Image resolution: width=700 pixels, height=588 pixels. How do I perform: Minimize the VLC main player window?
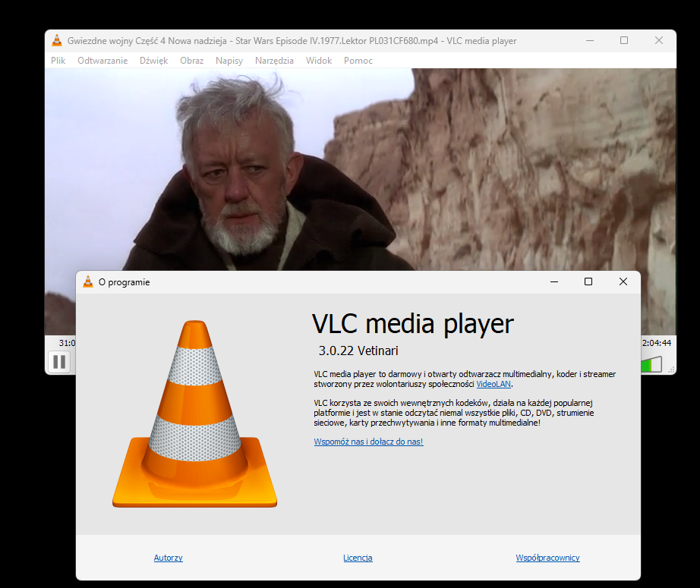(590, 41)
